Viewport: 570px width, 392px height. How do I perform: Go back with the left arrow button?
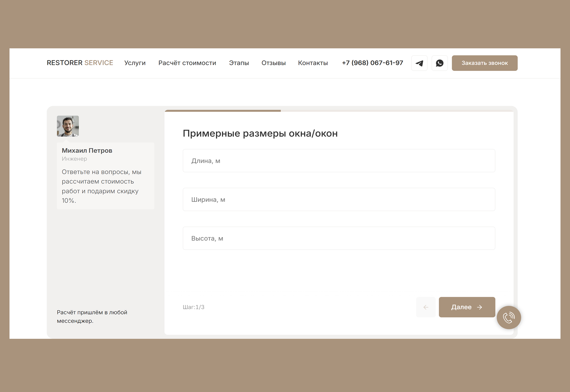point(426,307)
